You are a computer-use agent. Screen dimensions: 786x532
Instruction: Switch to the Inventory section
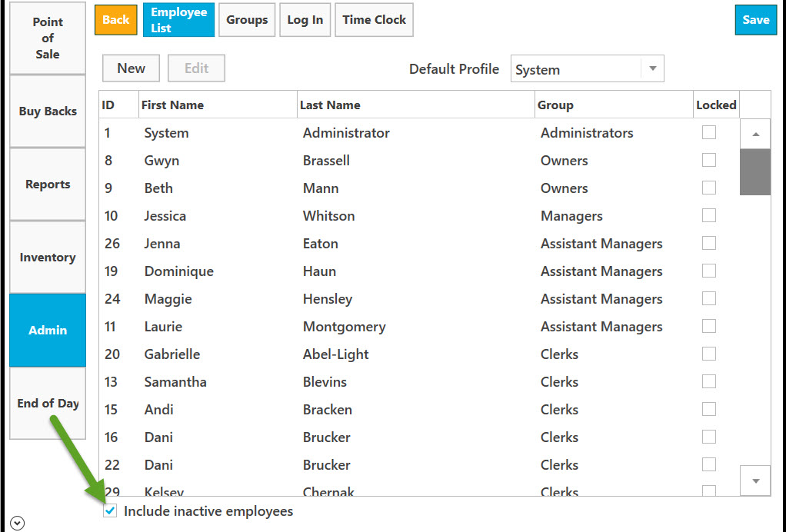[48, 258]
